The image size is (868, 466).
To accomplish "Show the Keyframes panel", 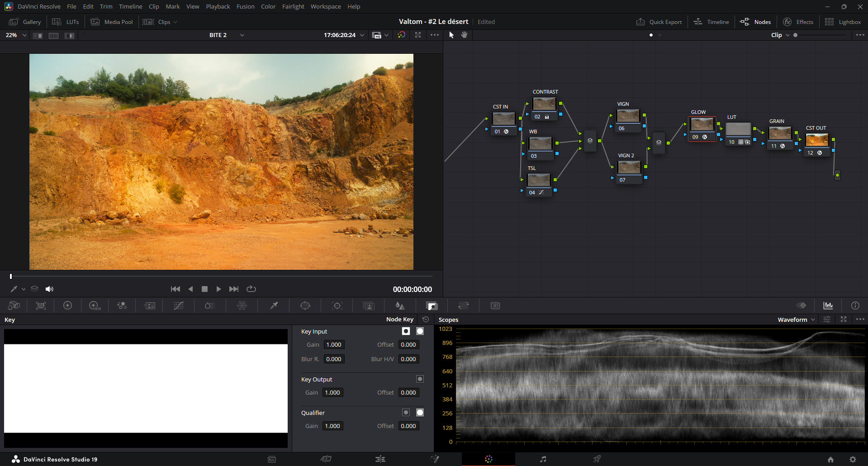I will pos(802,306).
